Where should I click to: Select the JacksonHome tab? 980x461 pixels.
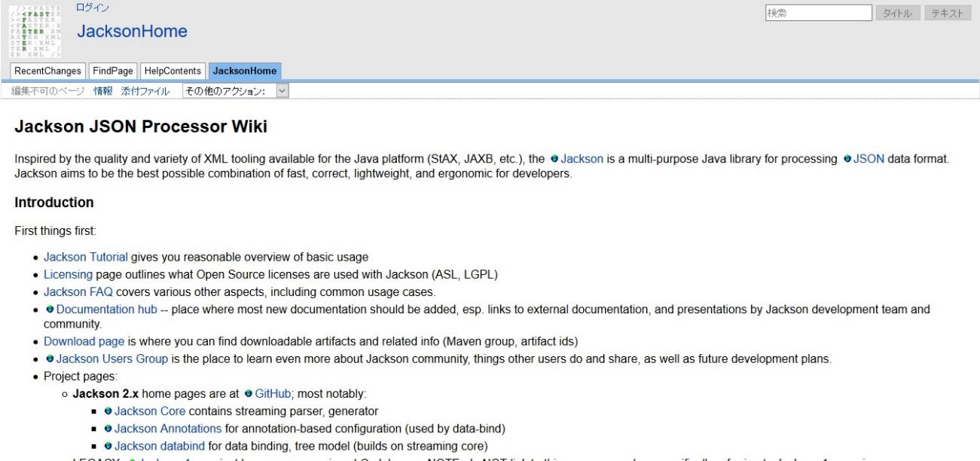pos(245,71)
